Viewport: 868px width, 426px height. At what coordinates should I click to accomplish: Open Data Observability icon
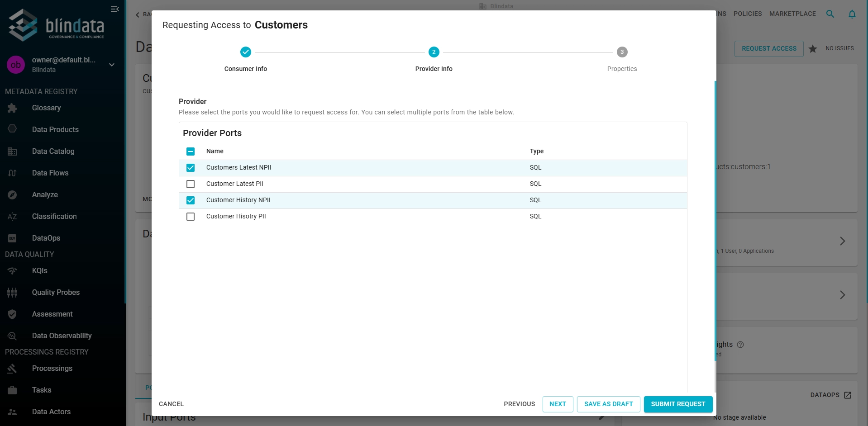tap(12, 336)
